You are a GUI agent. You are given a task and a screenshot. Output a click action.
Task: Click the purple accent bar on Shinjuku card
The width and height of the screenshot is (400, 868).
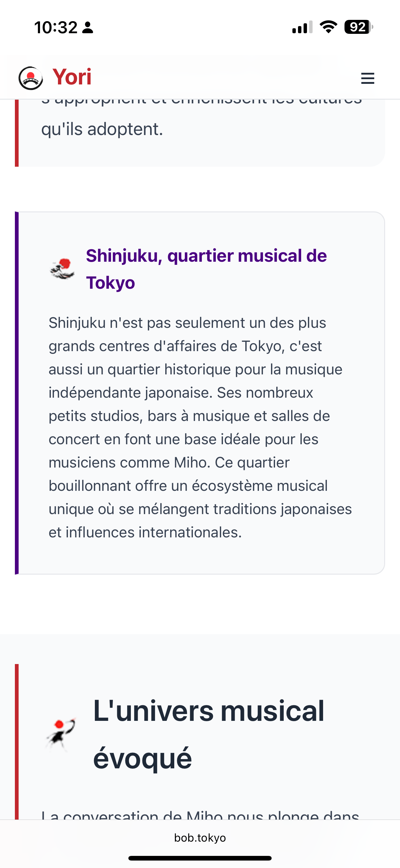click(17, 392)
